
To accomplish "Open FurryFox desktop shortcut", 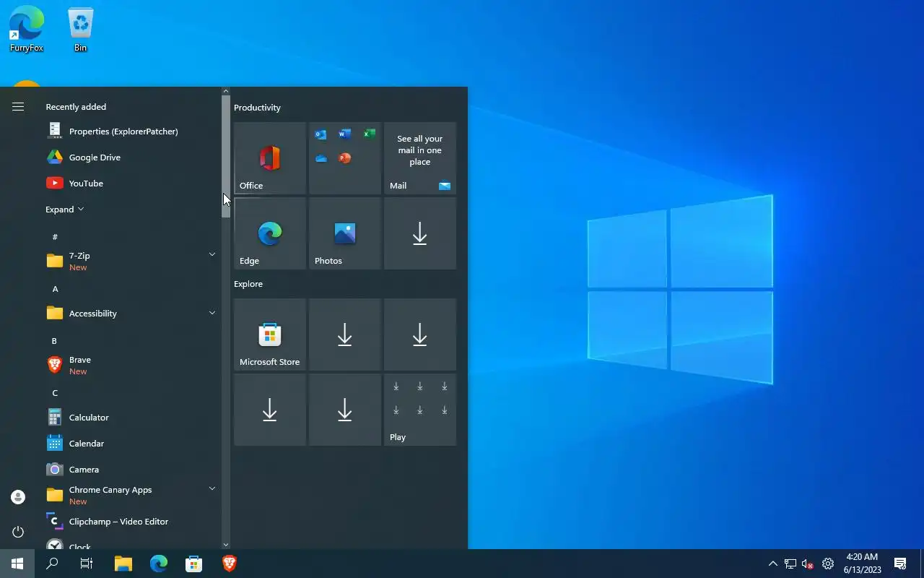I will pyautogui.click(x=27, y=29).
